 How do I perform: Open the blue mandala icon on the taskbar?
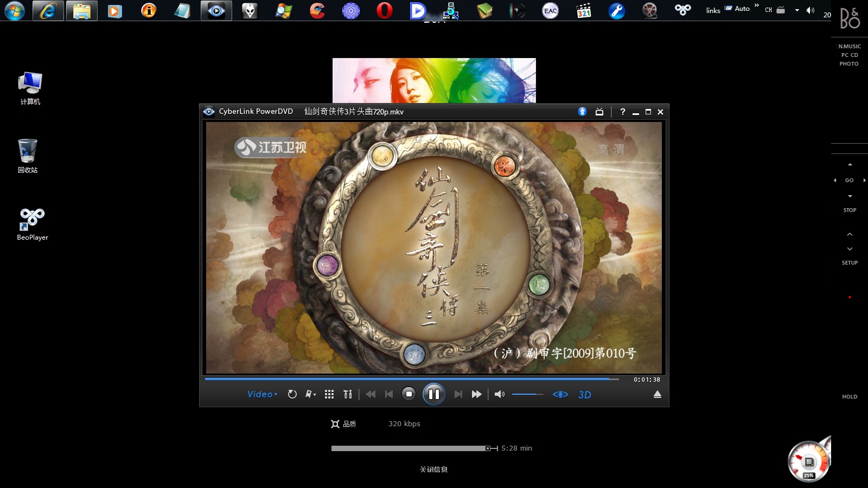(351, 10)
